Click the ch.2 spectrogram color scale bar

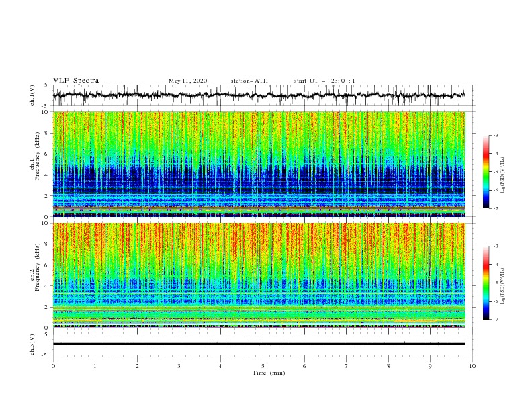486,283
